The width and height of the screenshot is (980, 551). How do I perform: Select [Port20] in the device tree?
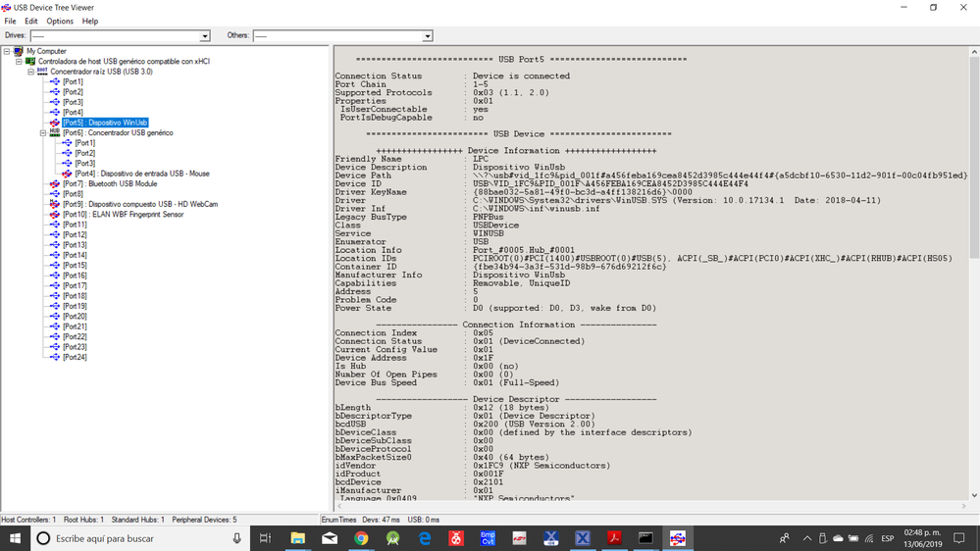click(x=75, y=316)
